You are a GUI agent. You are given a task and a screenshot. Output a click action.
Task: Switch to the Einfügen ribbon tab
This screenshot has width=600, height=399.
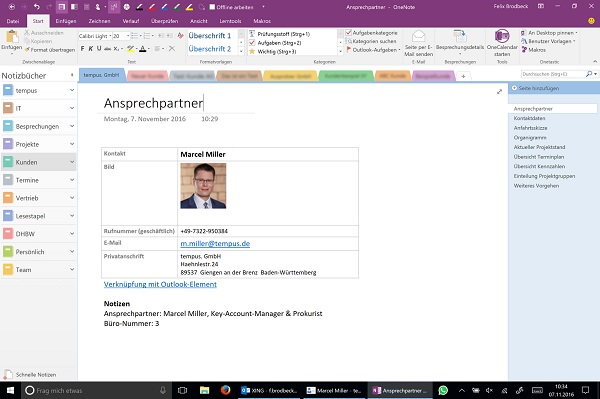tap(66, 21)
